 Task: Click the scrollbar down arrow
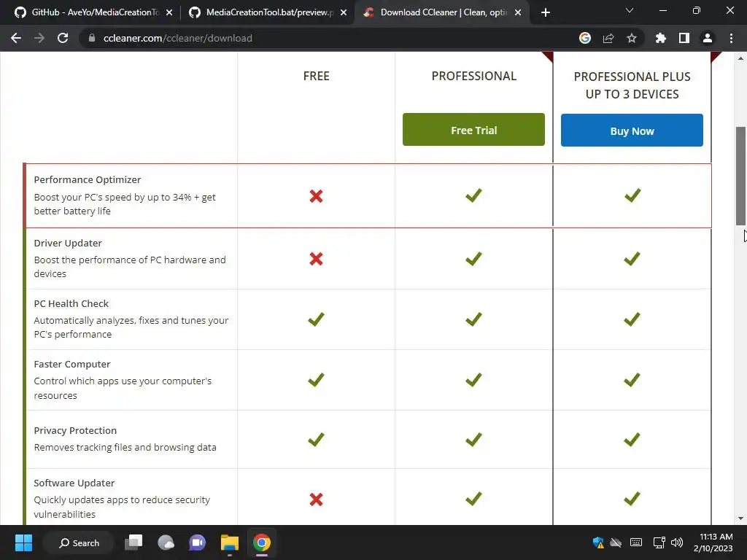coord(740,518)
